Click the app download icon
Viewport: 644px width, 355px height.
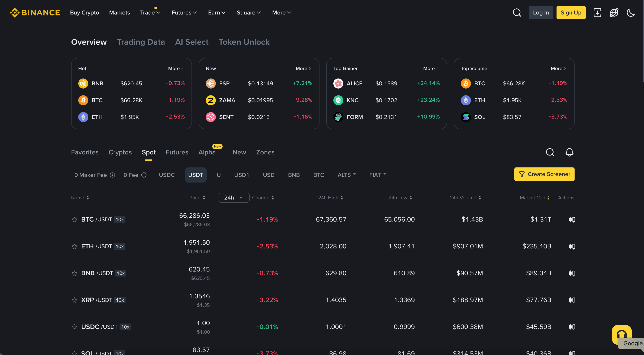pyautogui.click(x=597, y=12)
